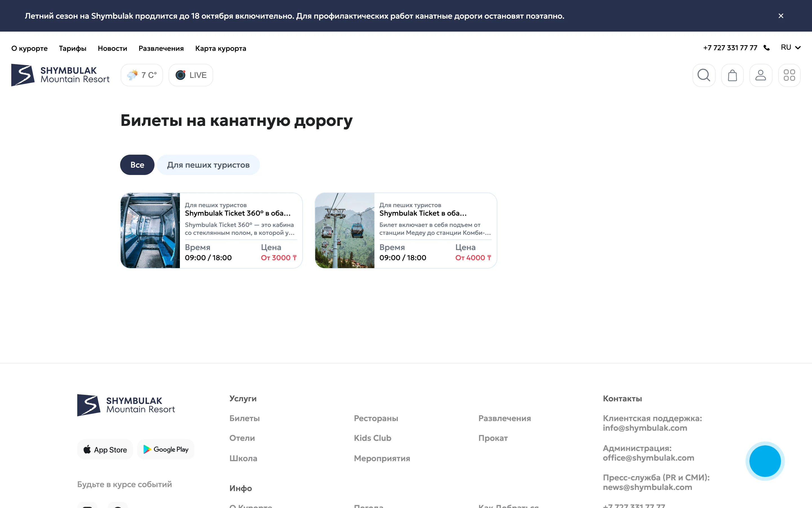812x508 pixels.
Task: Open the search icon in header
Action: tap(704, 75)
